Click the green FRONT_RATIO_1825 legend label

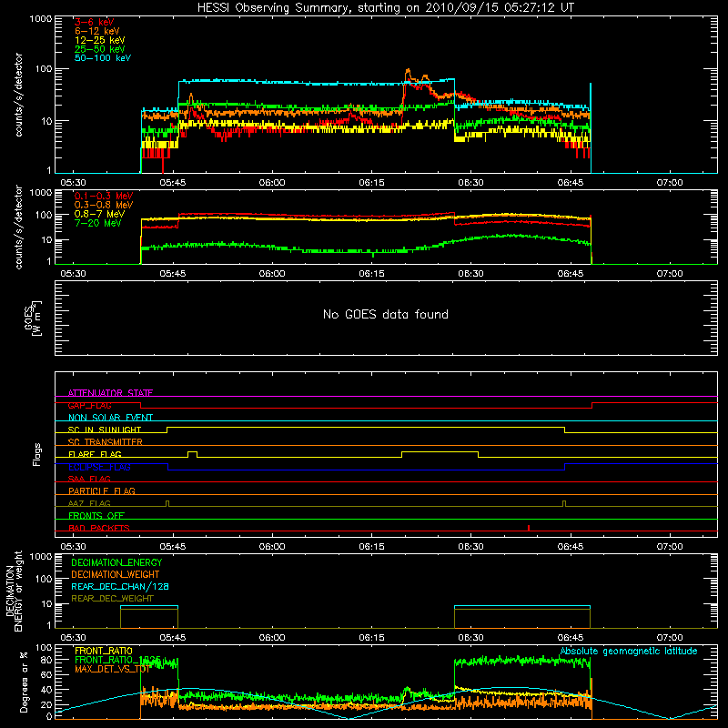pos(118,660)
